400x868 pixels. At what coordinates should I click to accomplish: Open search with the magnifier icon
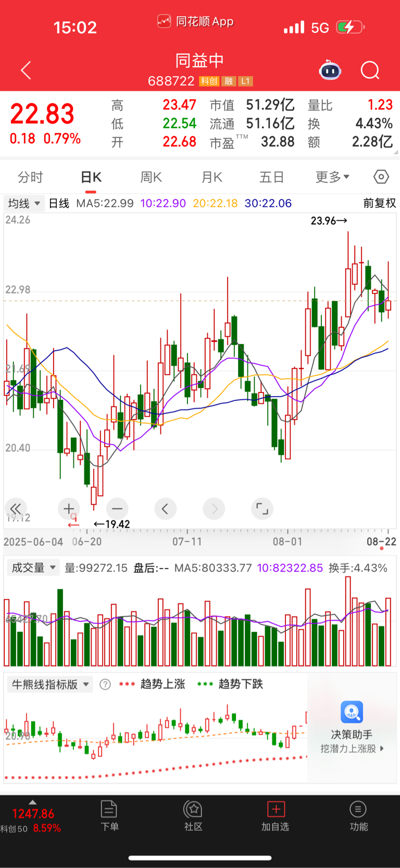point(370,70)
